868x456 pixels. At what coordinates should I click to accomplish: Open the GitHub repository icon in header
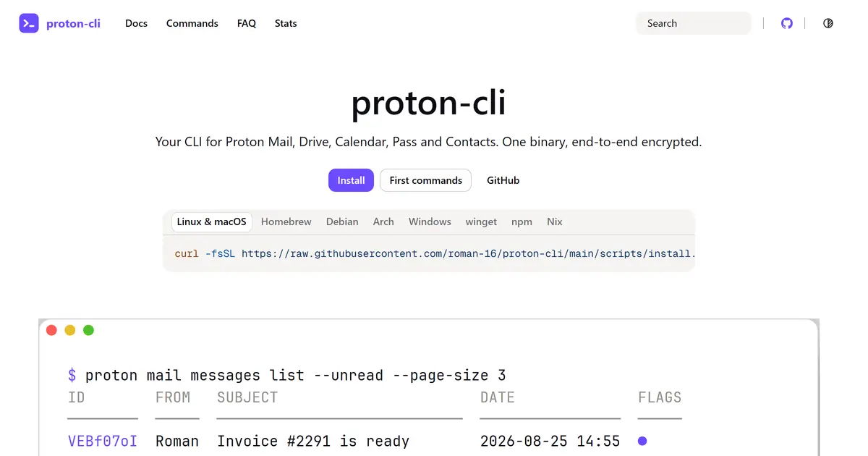pyautogui.click(x=787, y=23)
